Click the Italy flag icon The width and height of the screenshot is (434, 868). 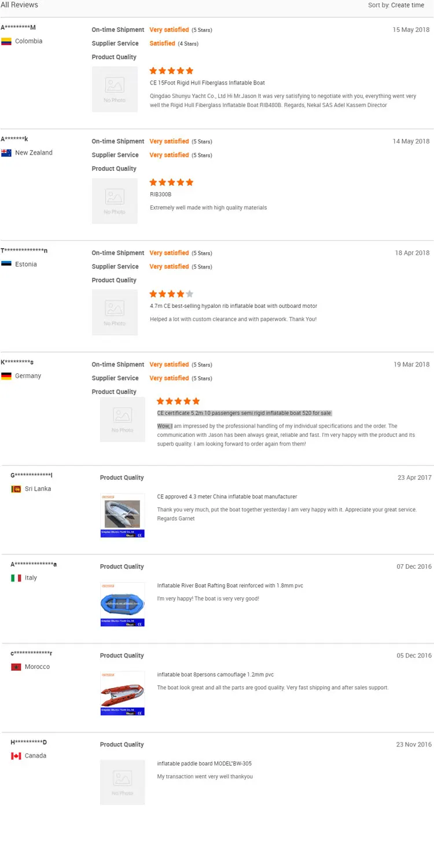(16, 578)
